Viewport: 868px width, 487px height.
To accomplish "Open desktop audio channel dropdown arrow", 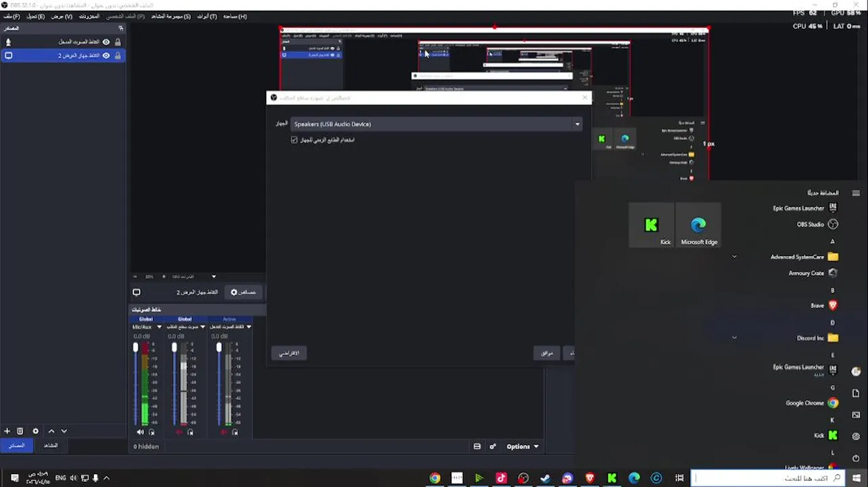I will [202, 327].
